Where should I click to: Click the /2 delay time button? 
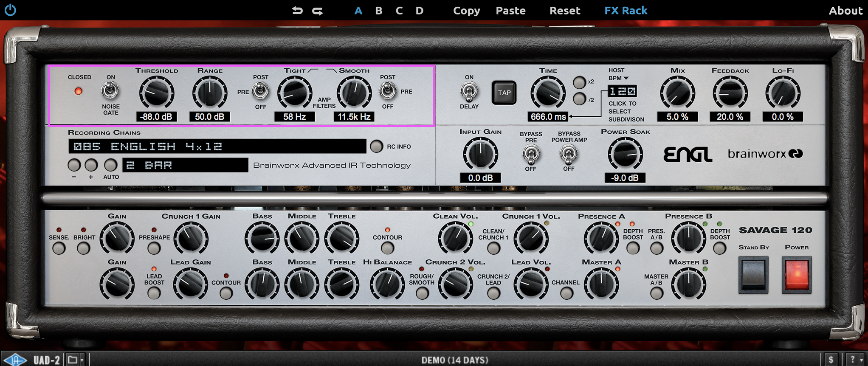[x=579, y=99]
